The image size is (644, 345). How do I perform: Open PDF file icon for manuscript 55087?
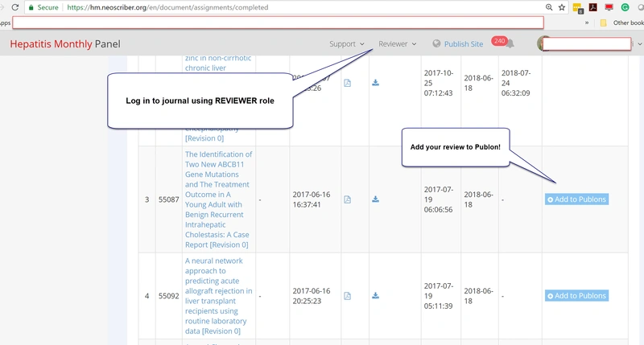click(348, 199)
